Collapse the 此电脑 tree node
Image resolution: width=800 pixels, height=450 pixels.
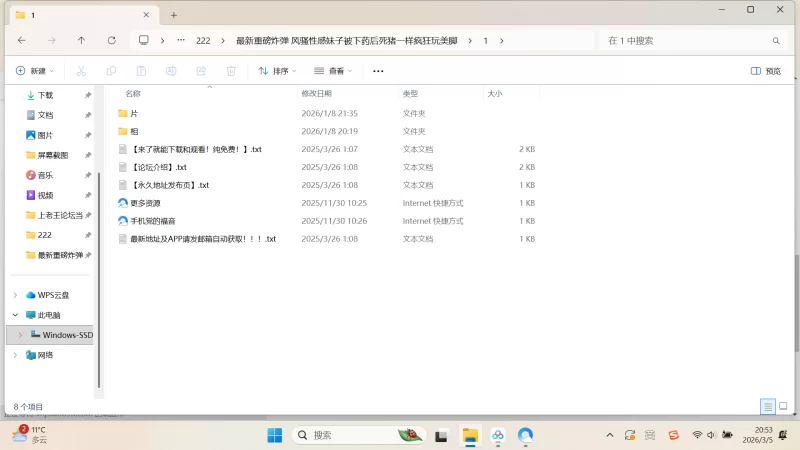point(14,314)
